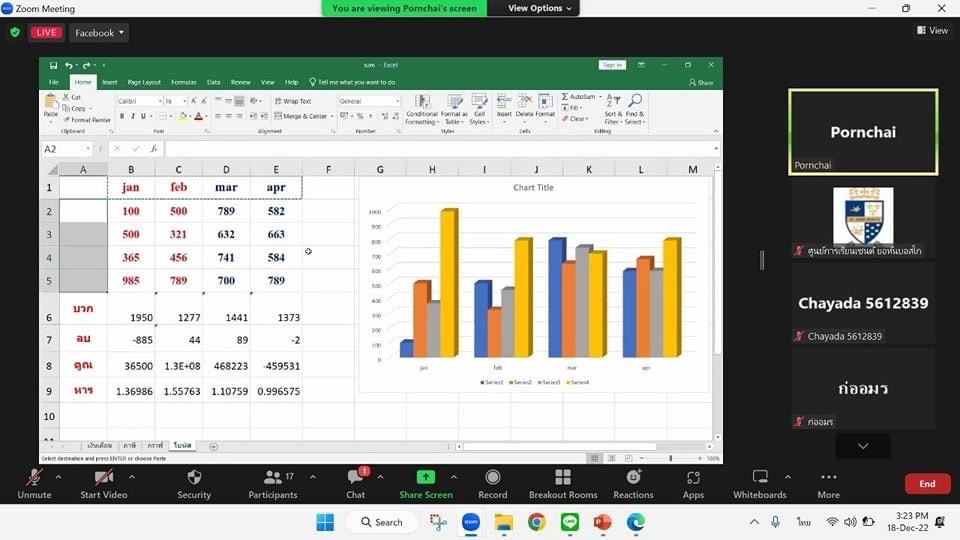The height and width of the screenshot is (540, 960).
Task: Click the green Share Screen icon
Action: (425, 478)
